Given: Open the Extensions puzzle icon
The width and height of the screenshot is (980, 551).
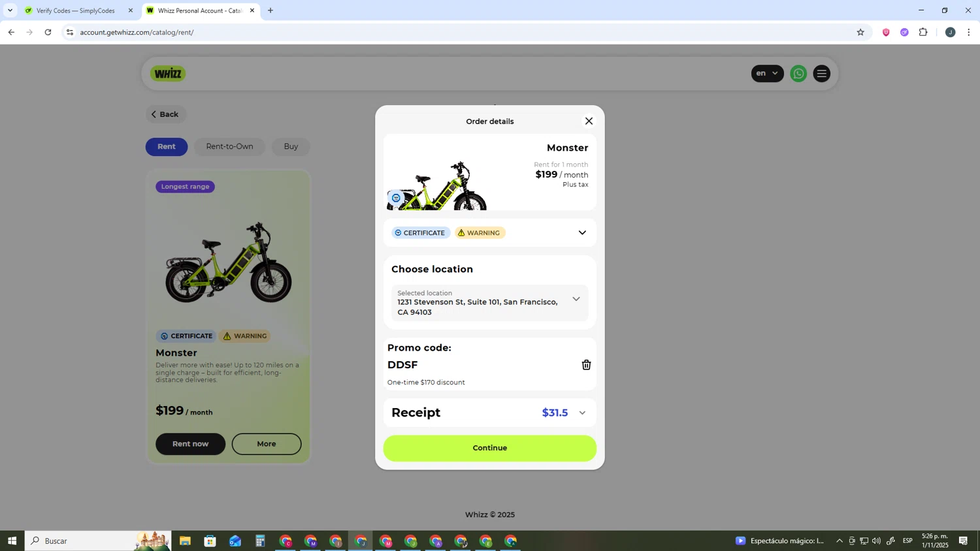Looking at the screenshot, I should point(923,32).
